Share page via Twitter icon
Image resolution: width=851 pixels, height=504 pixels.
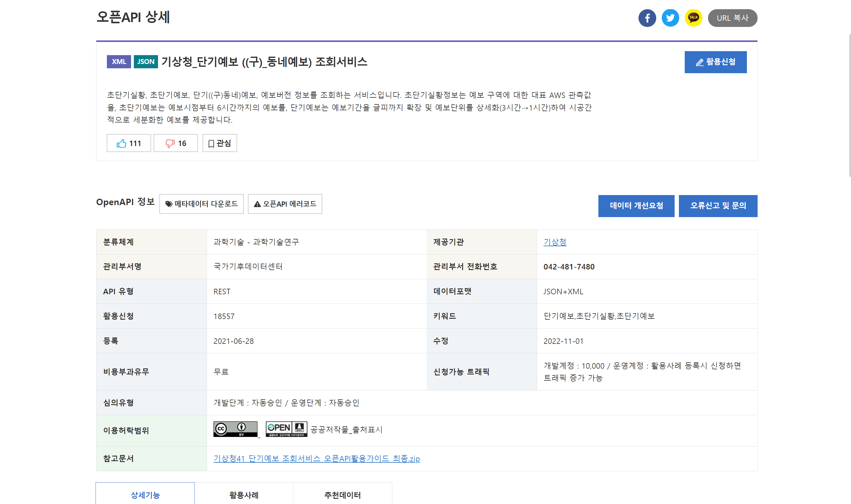[670, 18]
